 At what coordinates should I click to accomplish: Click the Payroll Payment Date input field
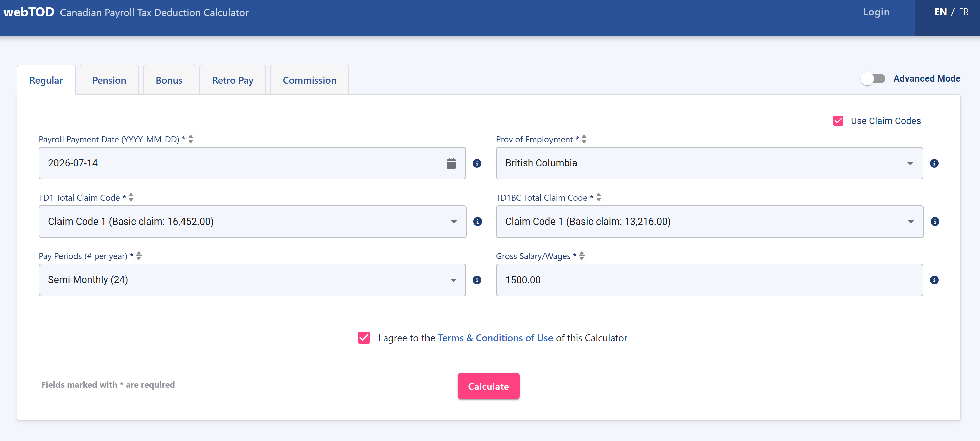click(252, 163)
